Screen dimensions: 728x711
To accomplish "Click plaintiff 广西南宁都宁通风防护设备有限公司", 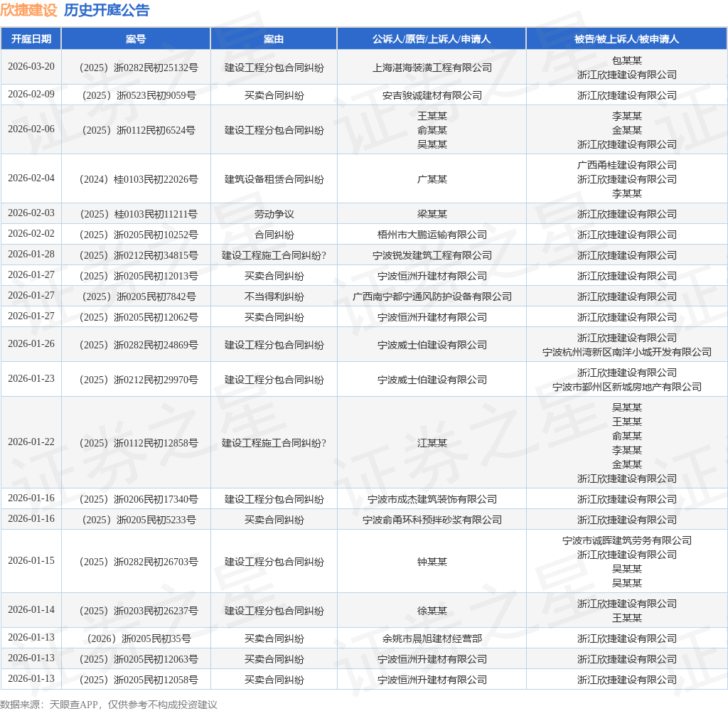I will point(432,296).
